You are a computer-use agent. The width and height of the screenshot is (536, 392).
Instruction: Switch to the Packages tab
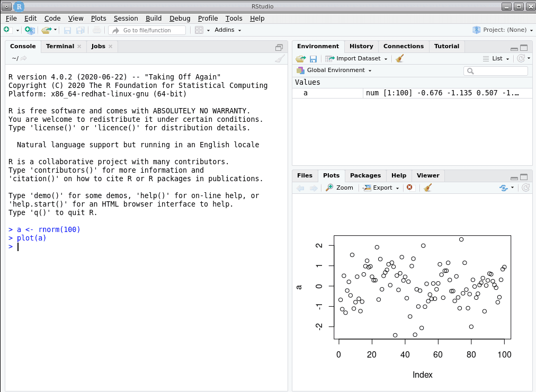click(x=365, y=175)
